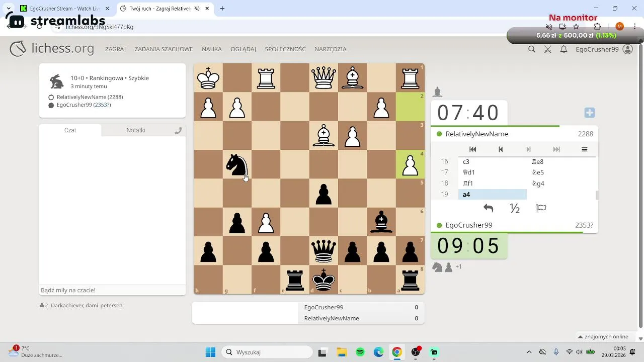Open spectator dami_petersen's profile
644x362 pixels.
[103, 305]
